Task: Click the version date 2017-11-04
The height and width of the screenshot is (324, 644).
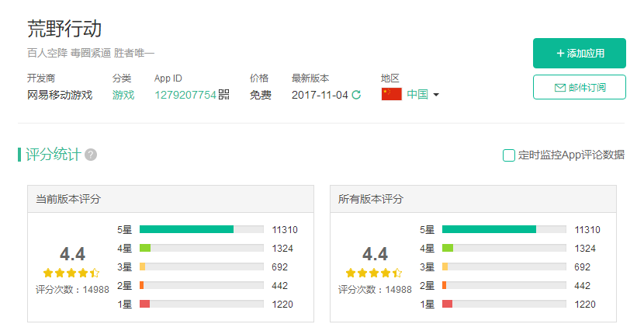Action: tap(320, 95)
